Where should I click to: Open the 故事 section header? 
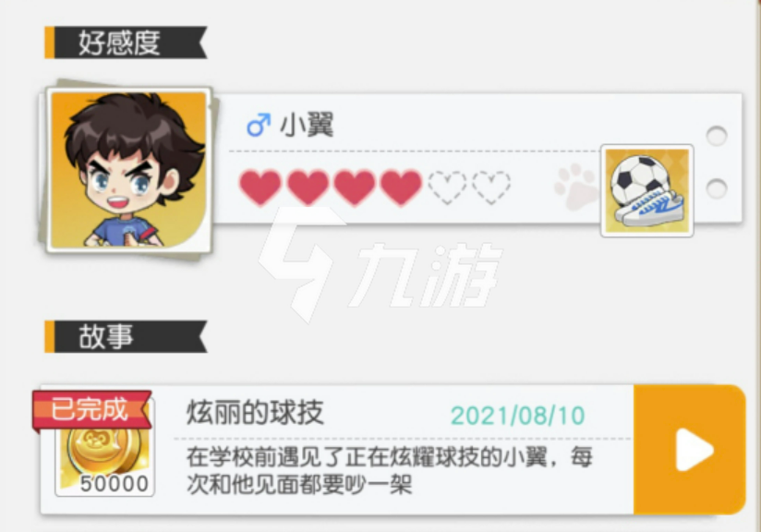[126, 336]
